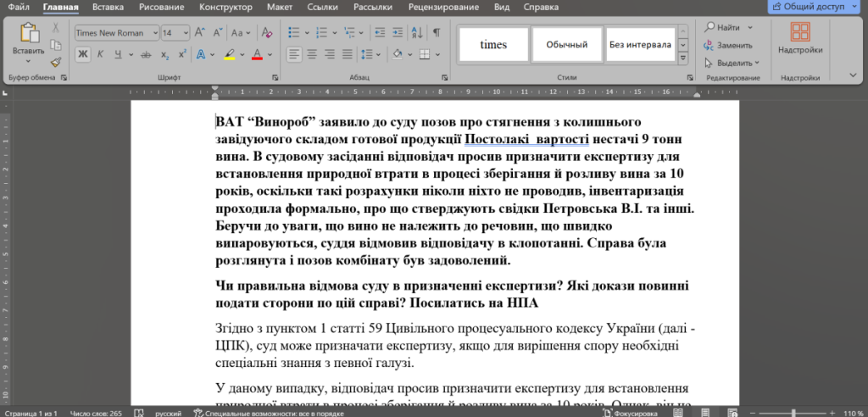This screenshot has height=417, width=868.
Task: Clear all formatting with eraser A icon
Action: tap(267, 33)
